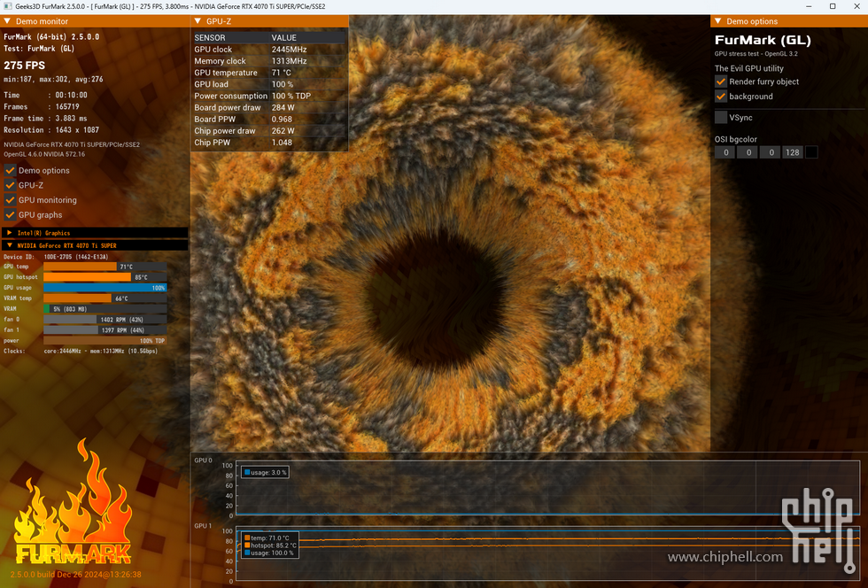The width and height of the screenshot is (868, 588).
Task: Click the GPU hotspot bar showing 85°C
Action: click(105, 277)
